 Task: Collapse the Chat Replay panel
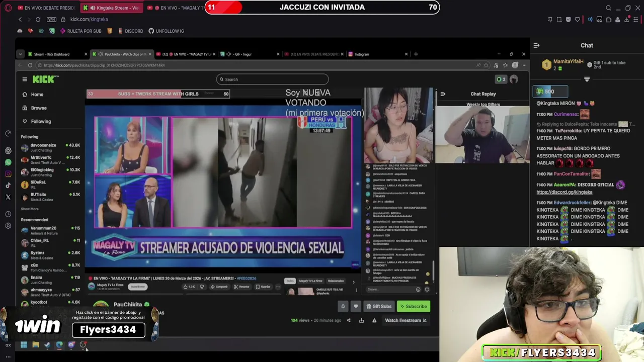(443, 94)
